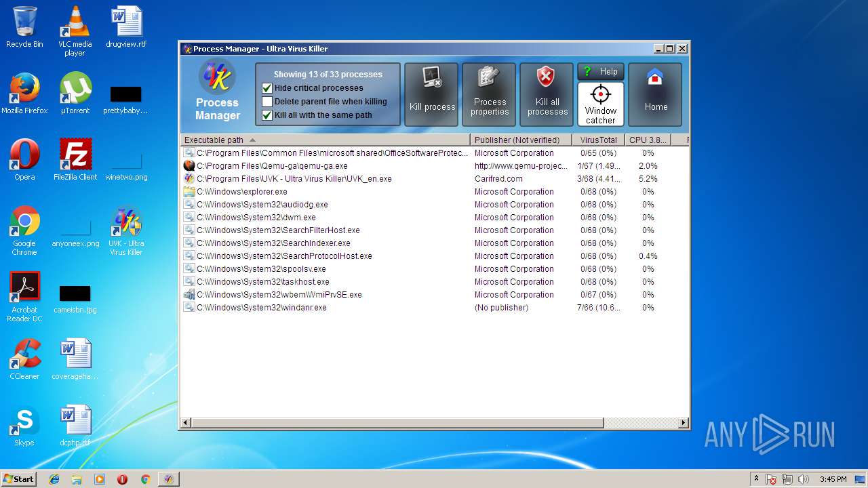Select the windanr.exe process row
This screenshot has width=868, height=488.
(x=434, y=308)
